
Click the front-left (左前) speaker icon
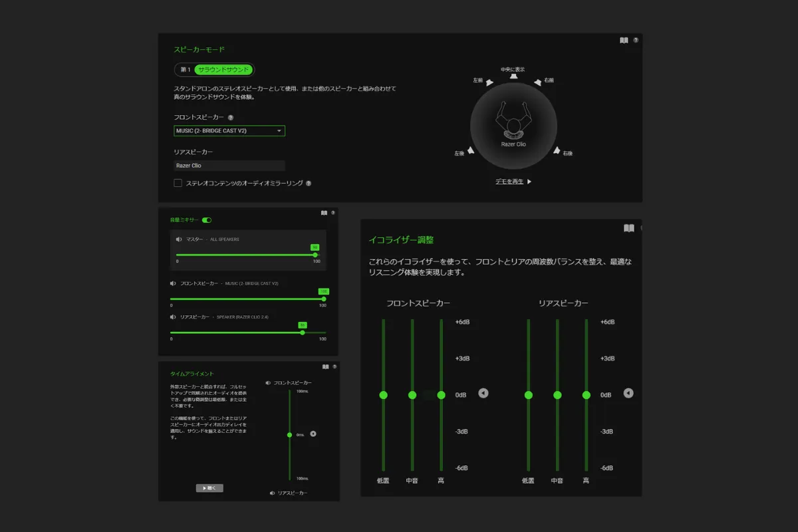489,83
